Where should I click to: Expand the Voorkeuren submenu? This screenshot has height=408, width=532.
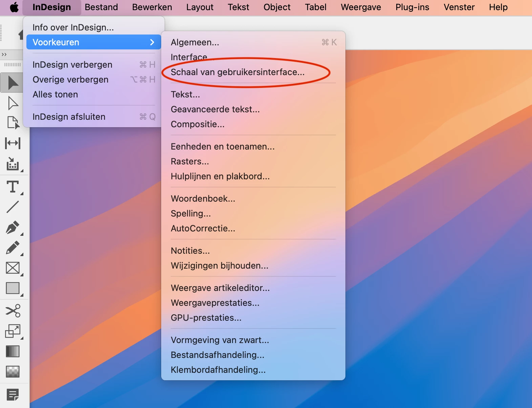coord(94,42)
